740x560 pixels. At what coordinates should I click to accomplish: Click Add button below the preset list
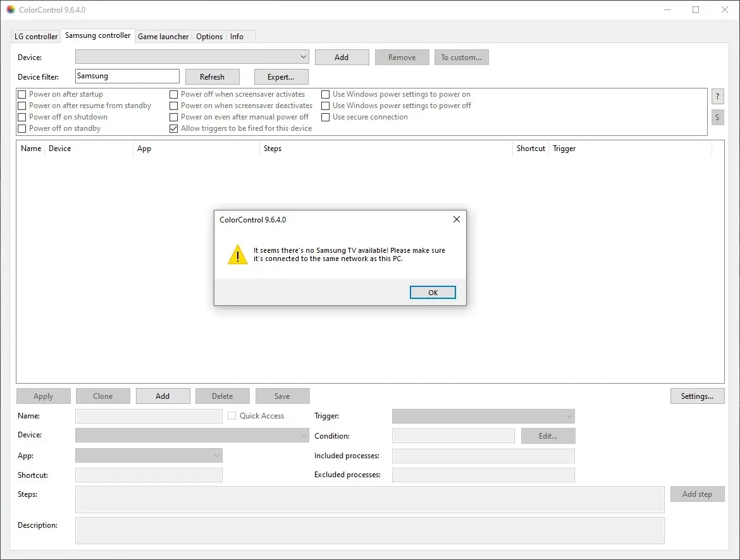point(163,396)
